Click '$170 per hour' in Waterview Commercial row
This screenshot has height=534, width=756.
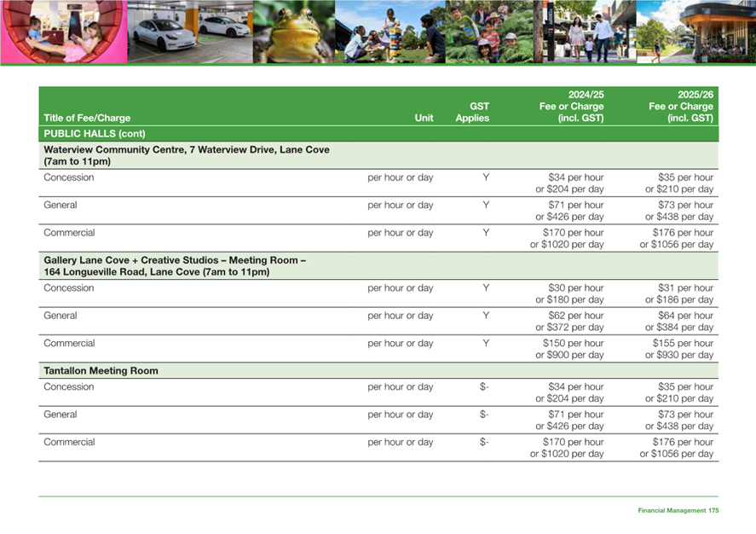click(x=574, y=232)
